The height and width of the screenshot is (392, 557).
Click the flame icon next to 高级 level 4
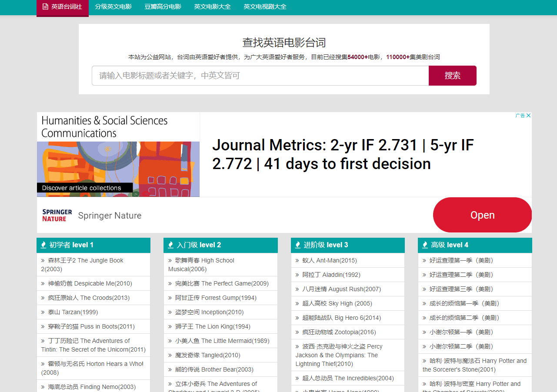click(x=425, y=245)
